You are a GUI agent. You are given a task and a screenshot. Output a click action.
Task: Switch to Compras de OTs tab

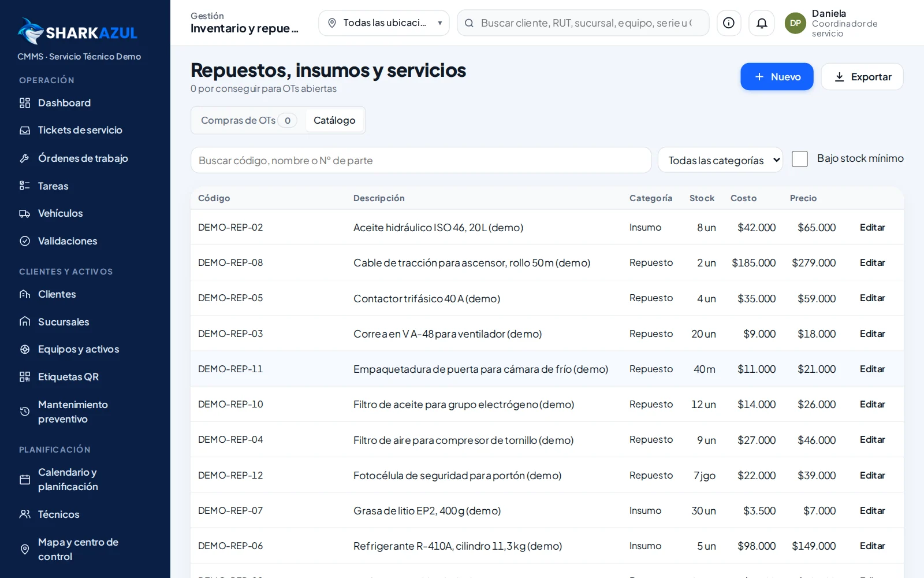248,120
